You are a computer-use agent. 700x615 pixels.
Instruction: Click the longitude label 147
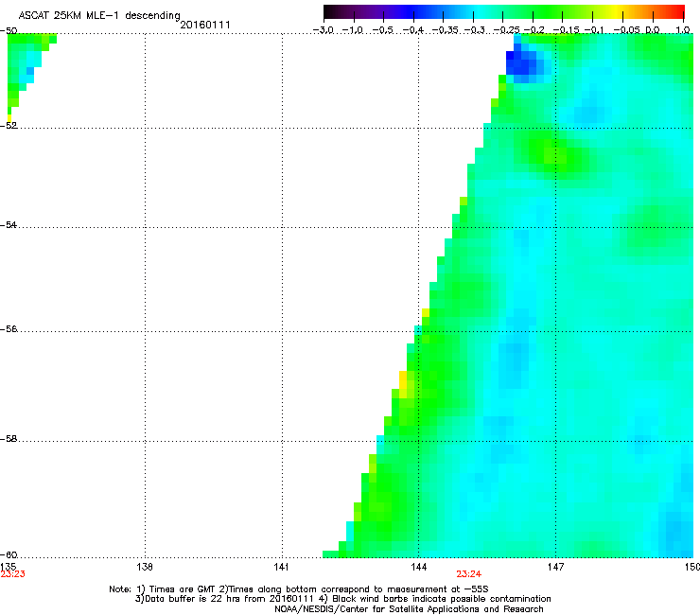pyautogui.click(x=555, y=567)
